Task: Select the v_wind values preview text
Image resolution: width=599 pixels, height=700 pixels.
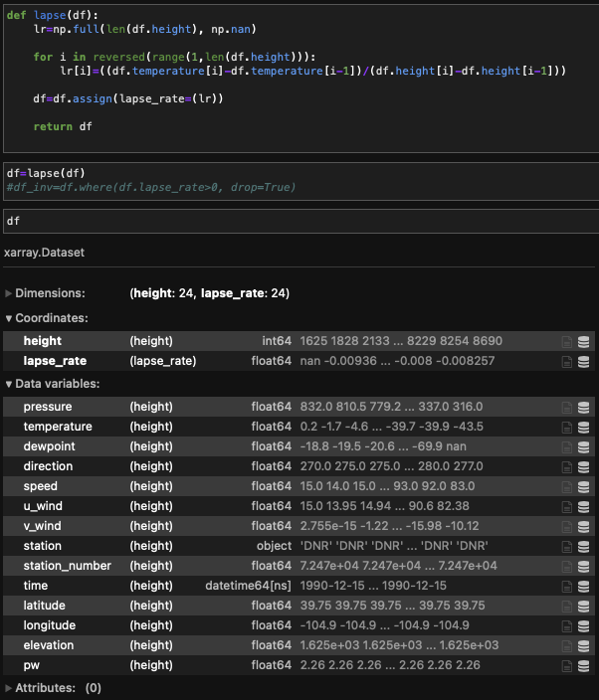Action: point(389,526)
